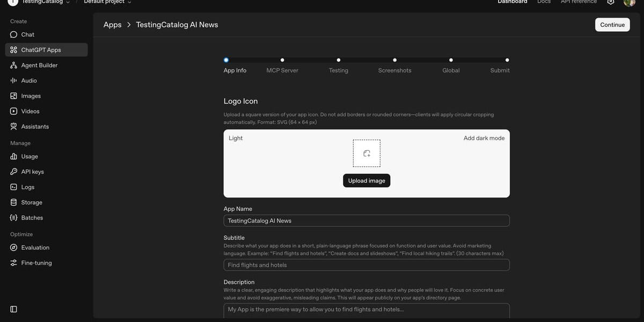The image size is (644, 322).
Task: Click the Images picture icon
Action: click(14, 96)
